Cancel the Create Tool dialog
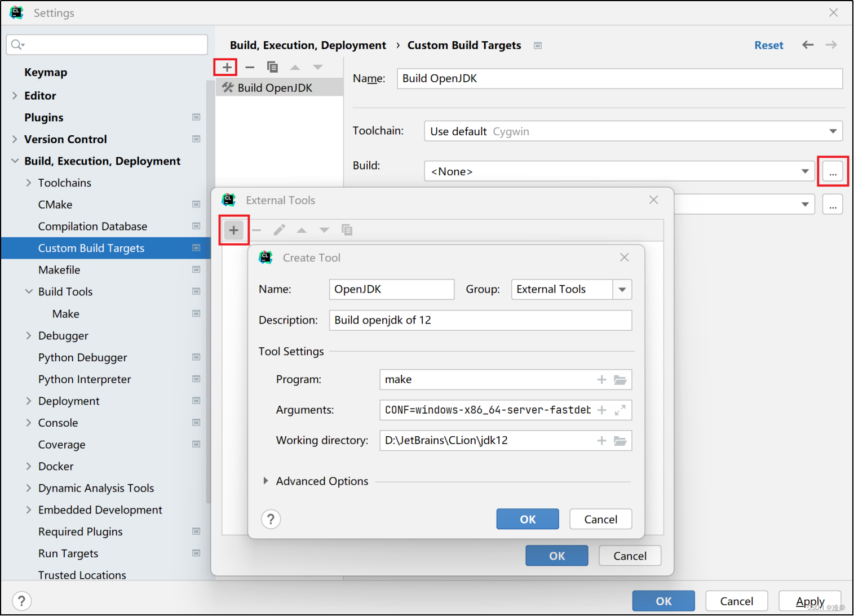The image size is (854, 616). (600, 519)
